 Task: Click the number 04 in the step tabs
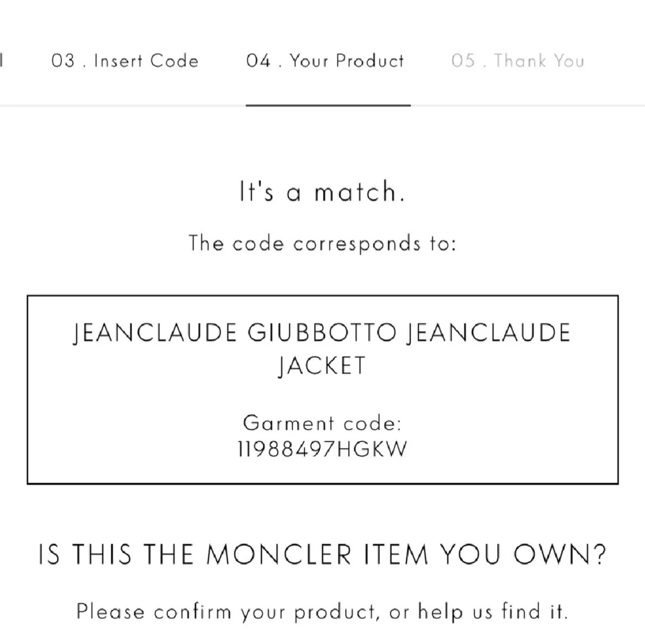(x=259, y=61)
